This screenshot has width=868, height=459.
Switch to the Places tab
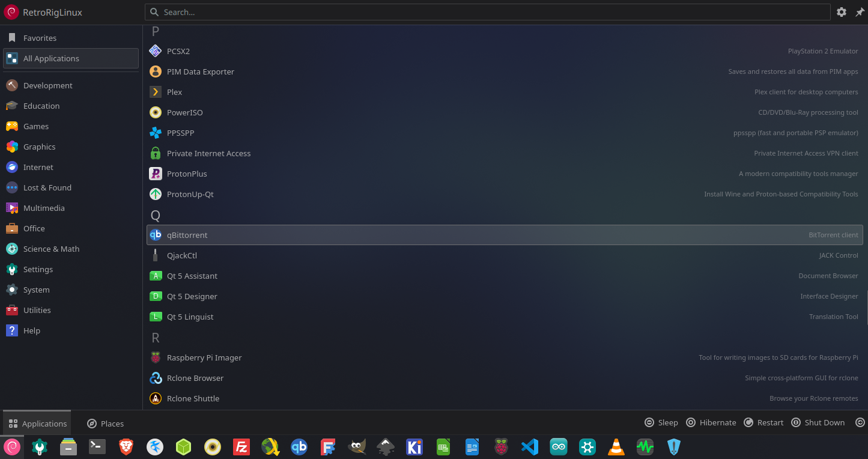point(106,423)
